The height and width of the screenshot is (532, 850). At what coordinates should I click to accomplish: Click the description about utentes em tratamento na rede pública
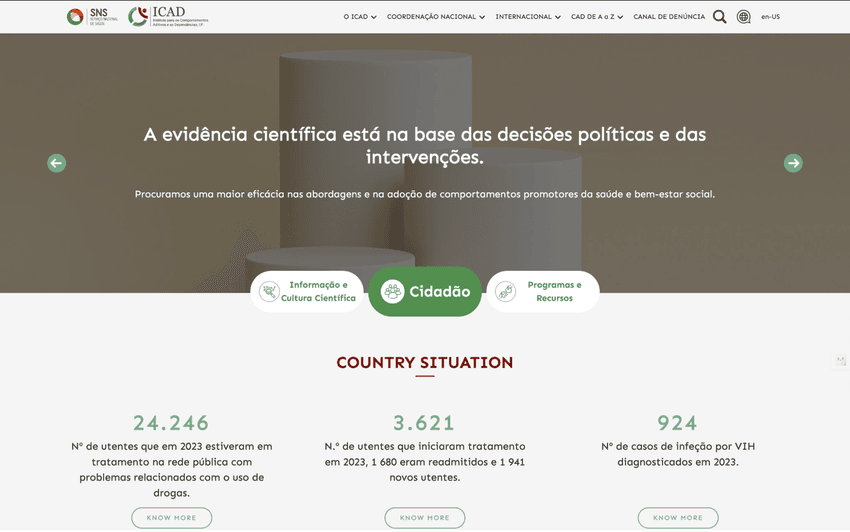(x=171, y=470)
